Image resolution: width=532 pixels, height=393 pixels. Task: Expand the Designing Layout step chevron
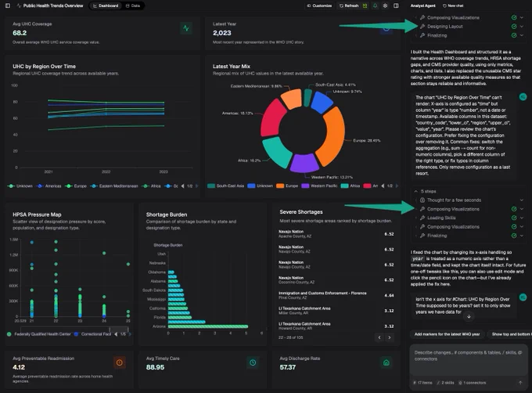coord(522,27)
